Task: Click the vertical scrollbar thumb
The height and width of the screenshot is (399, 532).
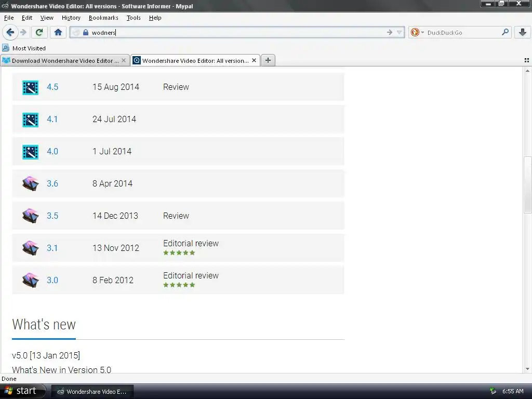Action: (527, 184)
